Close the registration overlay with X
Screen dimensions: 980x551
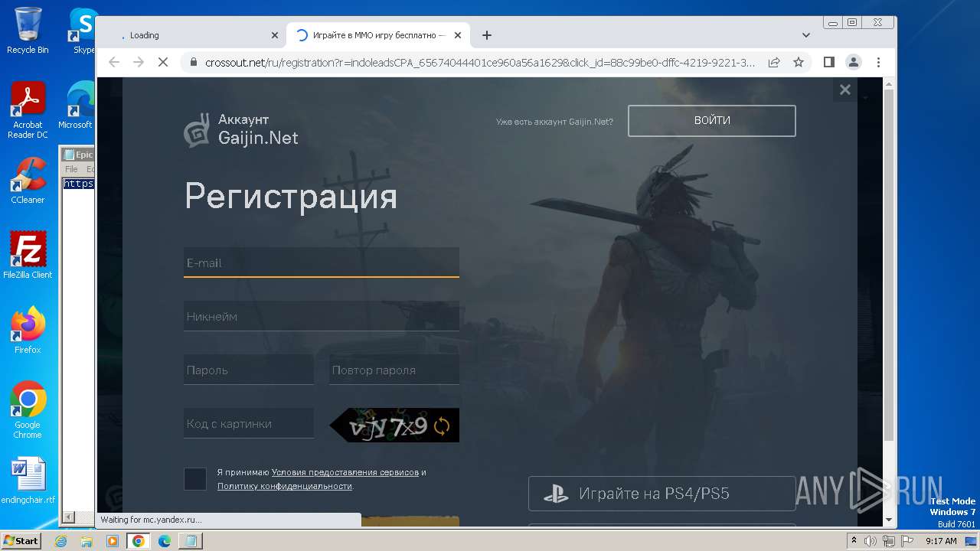pyautogui.click(x=845, y=90)
